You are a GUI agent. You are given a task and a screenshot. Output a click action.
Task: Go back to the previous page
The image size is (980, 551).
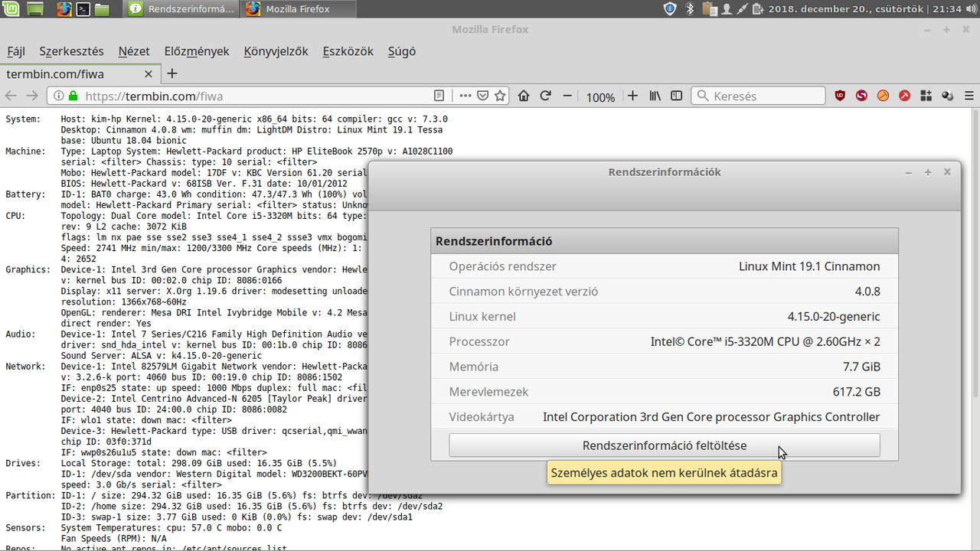[x=11, y=96]
